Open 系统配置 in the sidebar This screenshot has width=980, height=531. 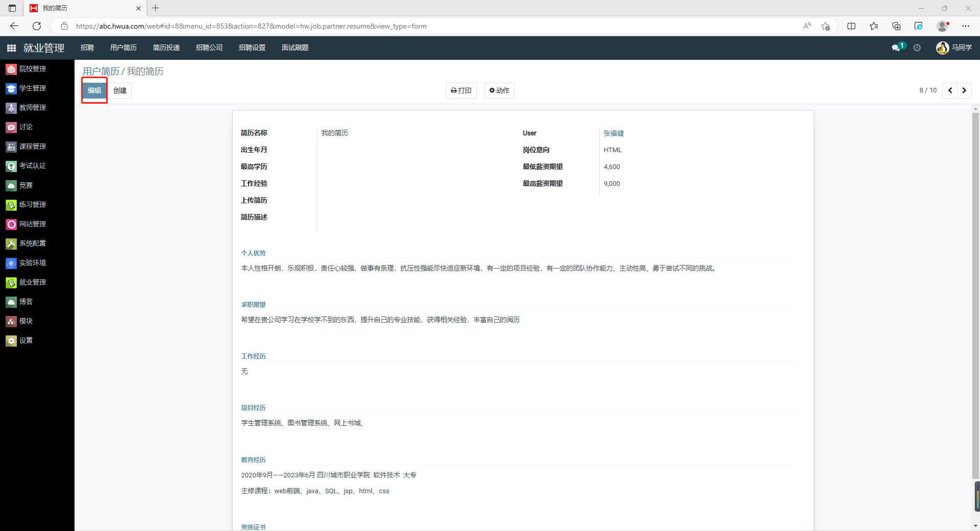[27, 244]
